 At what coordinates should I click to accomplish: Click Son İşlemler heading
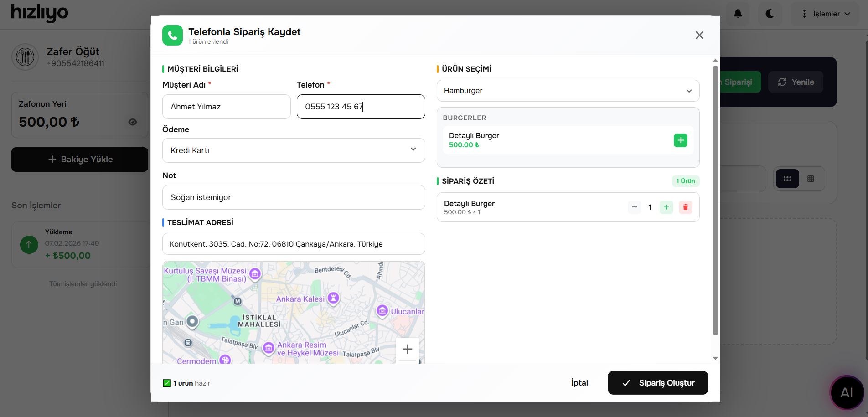36,206
